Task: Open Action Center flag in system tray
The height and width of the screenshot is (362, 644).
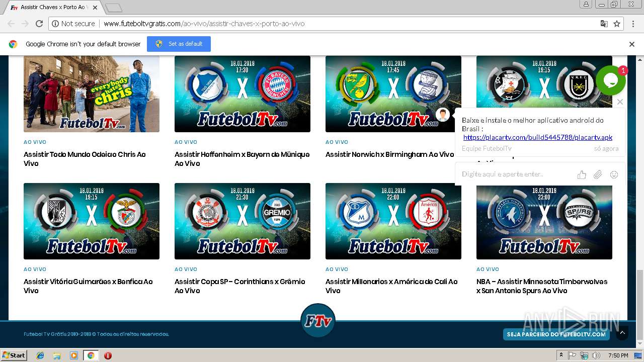Action: [x=572, y=355]
